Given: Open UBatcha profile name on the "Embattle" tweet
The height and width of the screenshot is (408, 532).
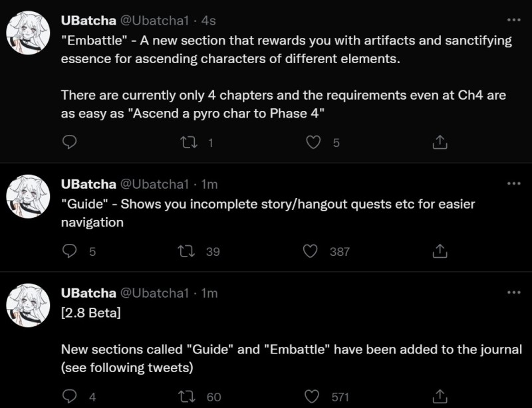Looking at the screenshot, I should click(x=88, y=21).
